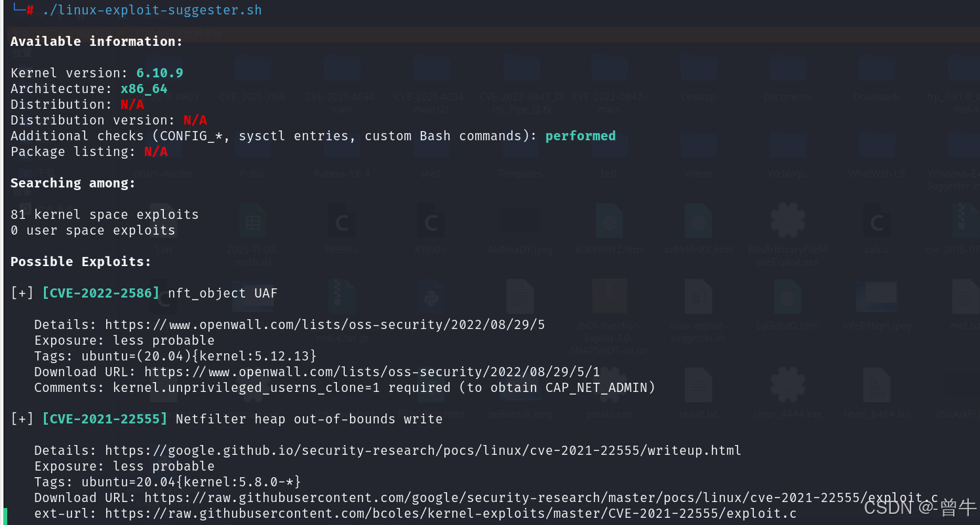
Task: Open the Downloads folder on the desktop
Action: (877, 72)
